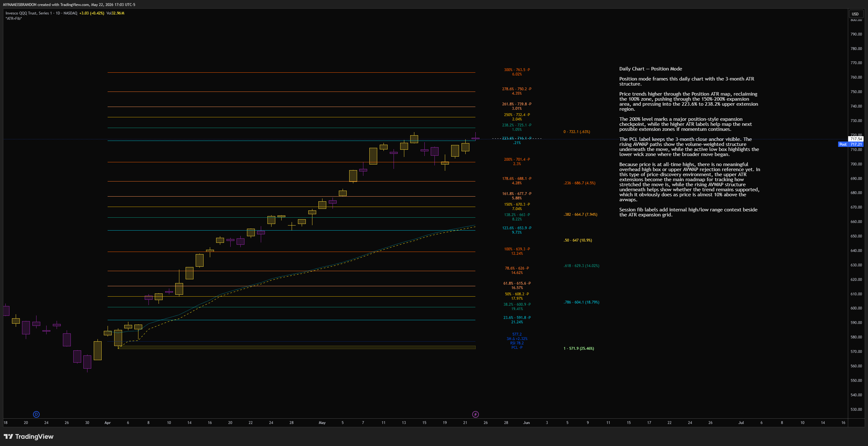The height and width of the screenshot is (446, 868).
Task: Click the 650.00 price axis label
Action: (x=856, y=236)
